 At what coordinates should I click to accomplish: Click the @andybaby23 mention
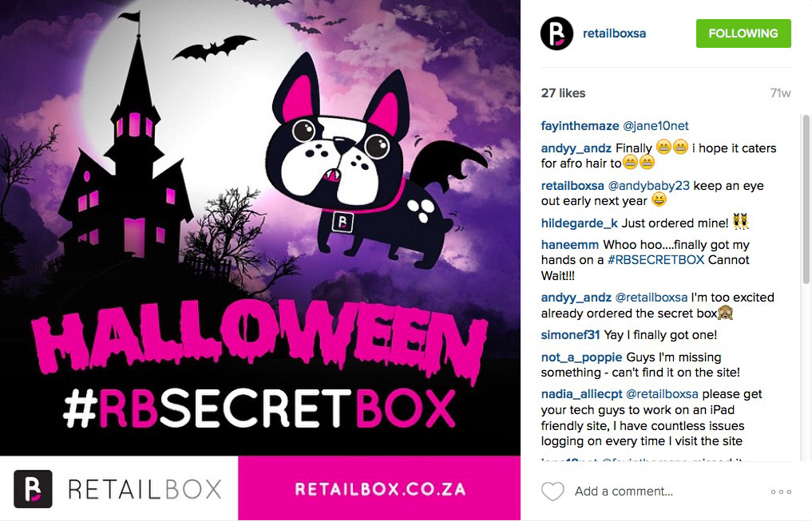point(648,186)
